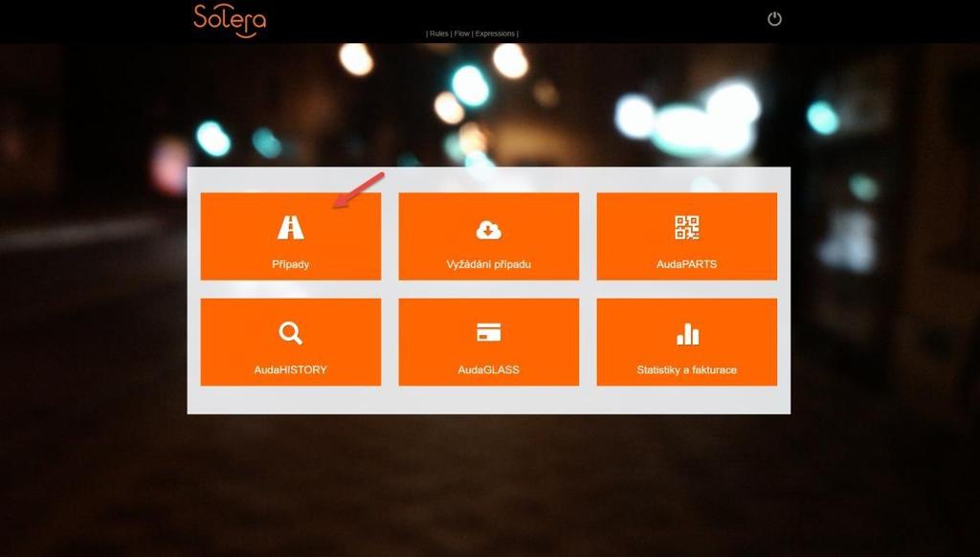Open the Expressions link

(495, 33)
